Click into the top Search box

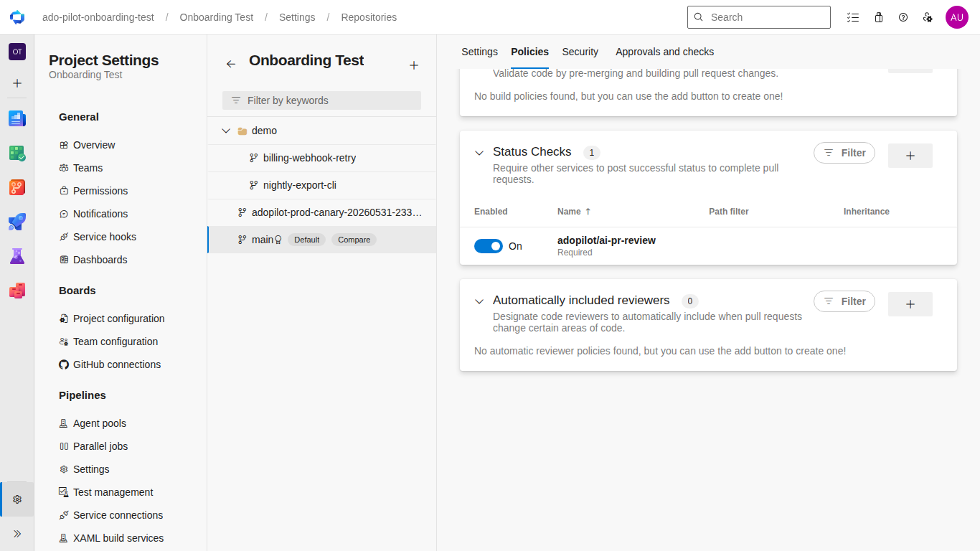coord(759,17)
